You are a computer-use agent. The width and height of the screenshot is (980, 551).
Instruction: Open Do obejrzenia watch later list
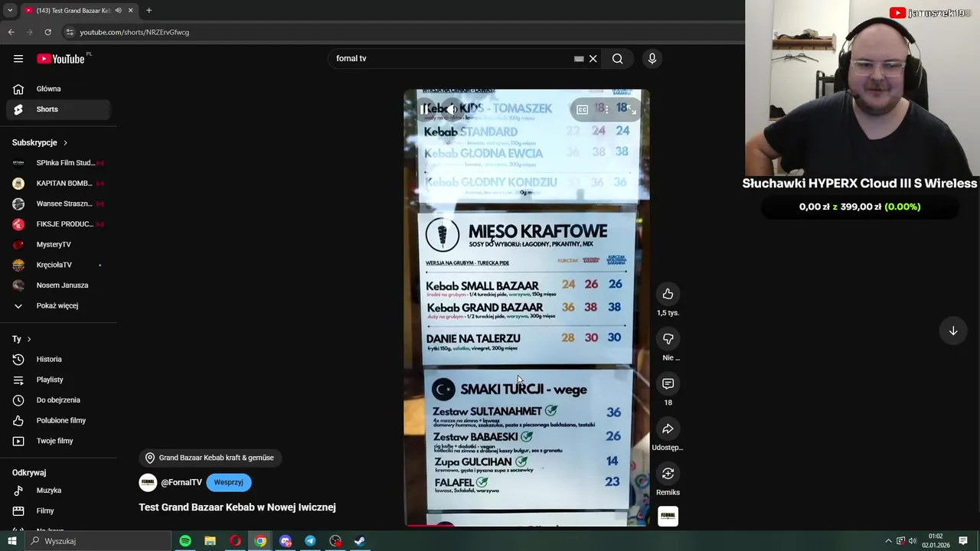pyautogui.click(x=58, y=400)
